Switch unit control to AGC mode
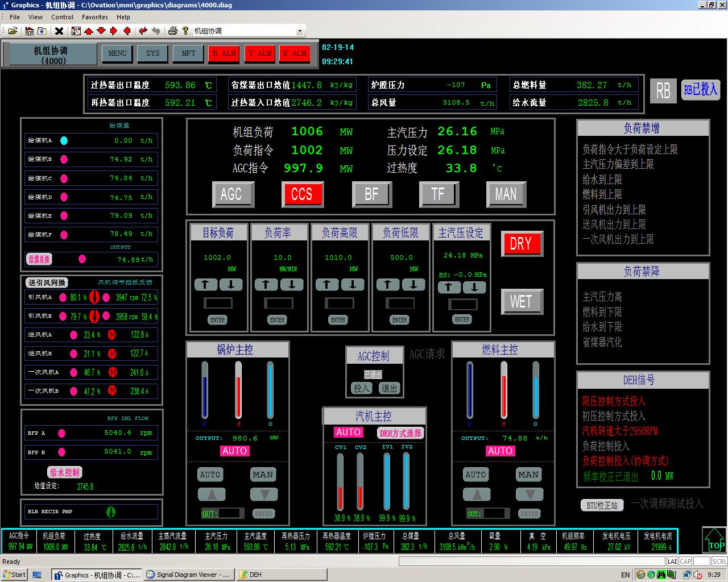Screen dimensions: 728x582 tap(232, 194)
